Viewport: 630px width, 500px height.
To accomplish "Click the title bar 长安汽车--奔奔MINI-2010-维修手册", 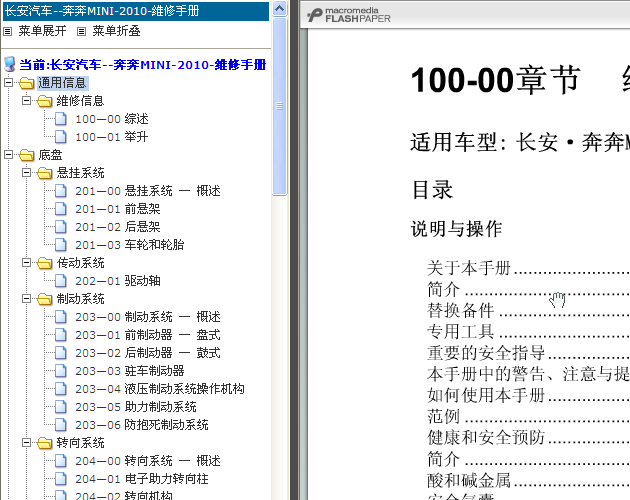I will click(136, 11).
